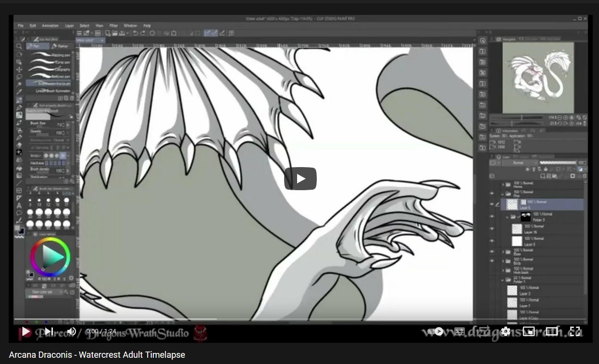
Task: Skip to next video
Action: point(49,331)
